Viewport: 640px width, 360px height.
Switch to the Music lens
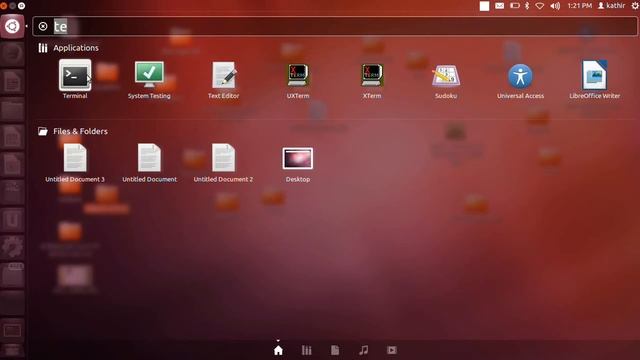point(363,350)
